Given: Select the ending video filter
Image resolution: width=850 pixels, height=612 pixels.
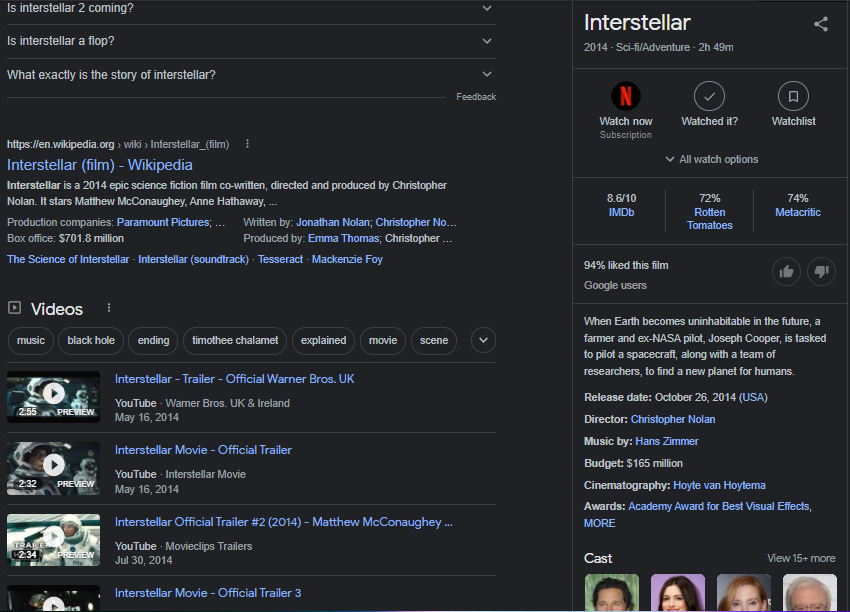Looking at the screenshot, I should point(153,340).
